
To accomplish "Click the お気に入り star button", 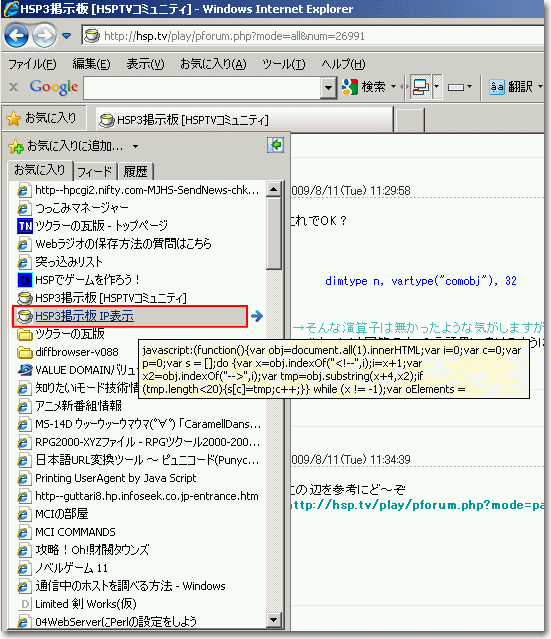I will (x=42, y=118).
